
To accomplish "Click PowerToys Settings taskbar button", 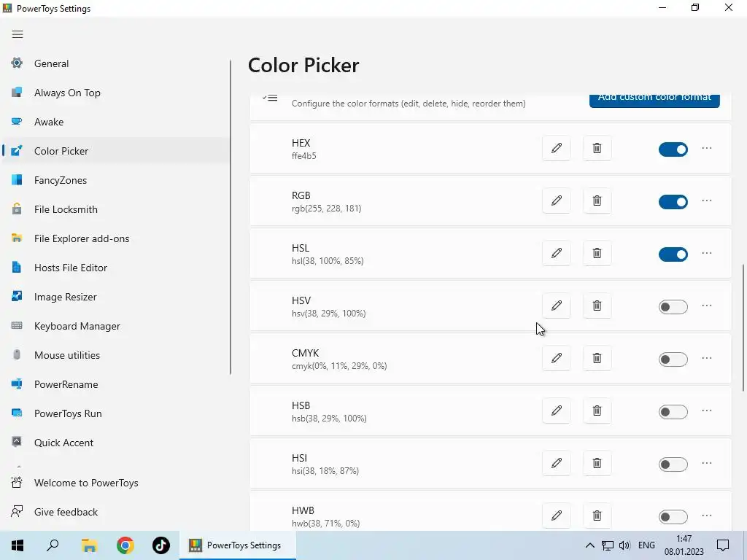I will point(237,545).
